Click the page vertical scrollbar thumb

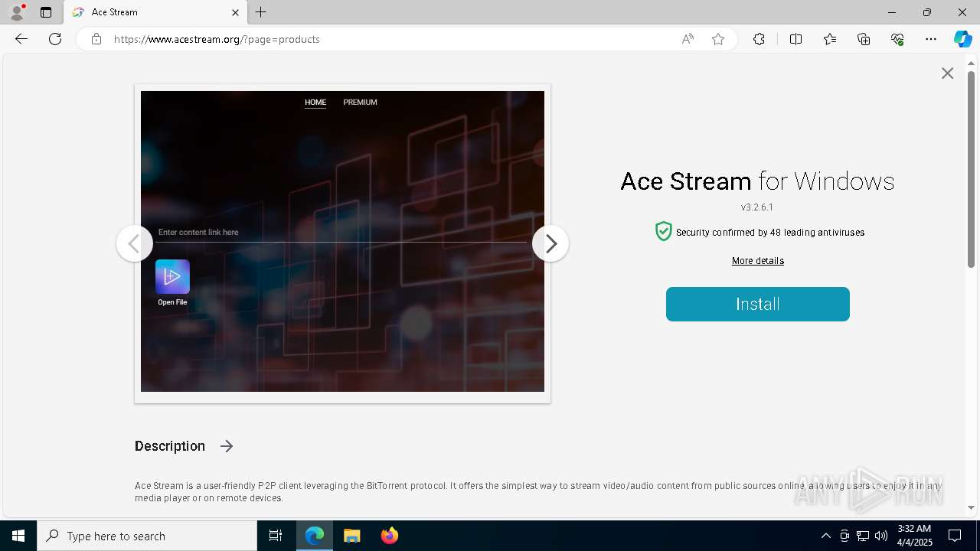click(x=972, y=168)
